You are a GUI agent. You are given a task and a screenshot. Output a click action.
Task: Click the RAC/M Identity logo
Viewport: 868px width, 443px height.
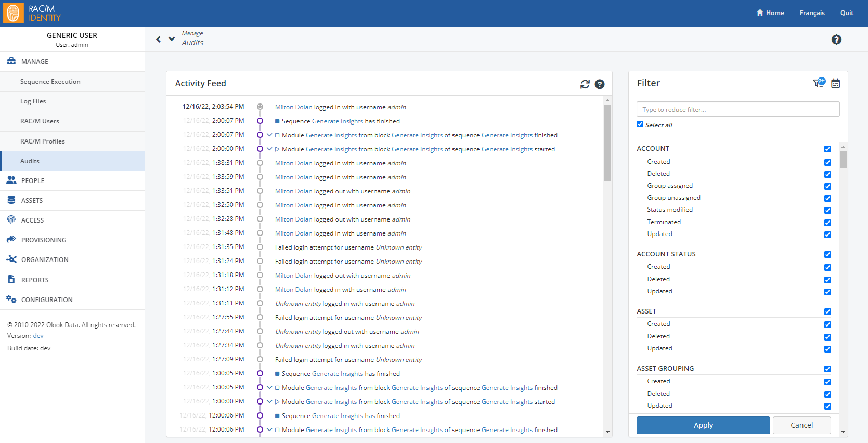(32, 13)
